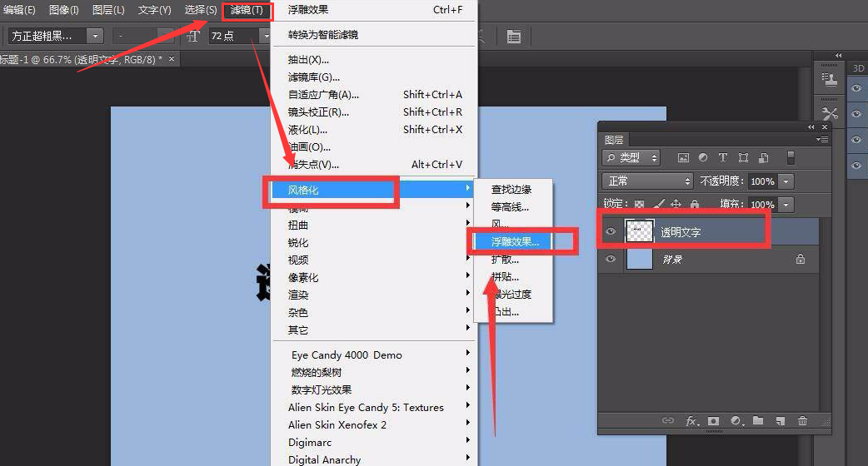Click the type layer filter icon
Screen dimensions: 868x466
tap(723, 157)
